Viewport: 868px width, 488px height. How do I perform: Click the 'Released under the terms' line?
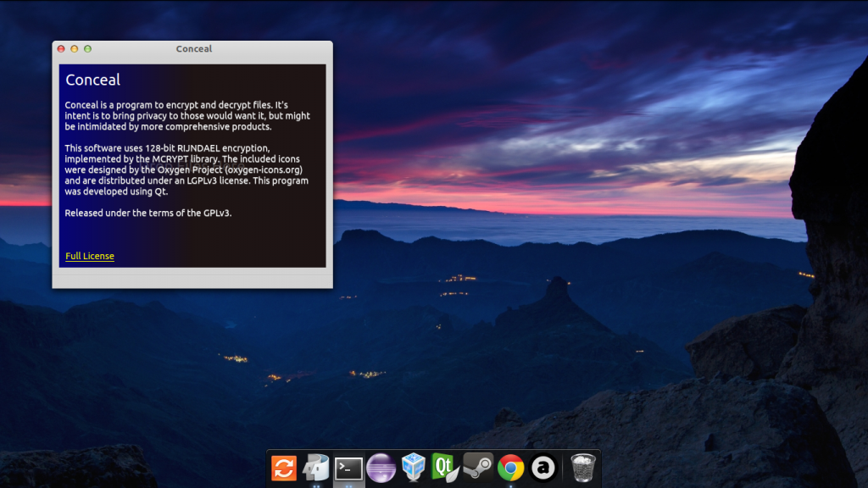pyautogui.click(x=148, y=213)
